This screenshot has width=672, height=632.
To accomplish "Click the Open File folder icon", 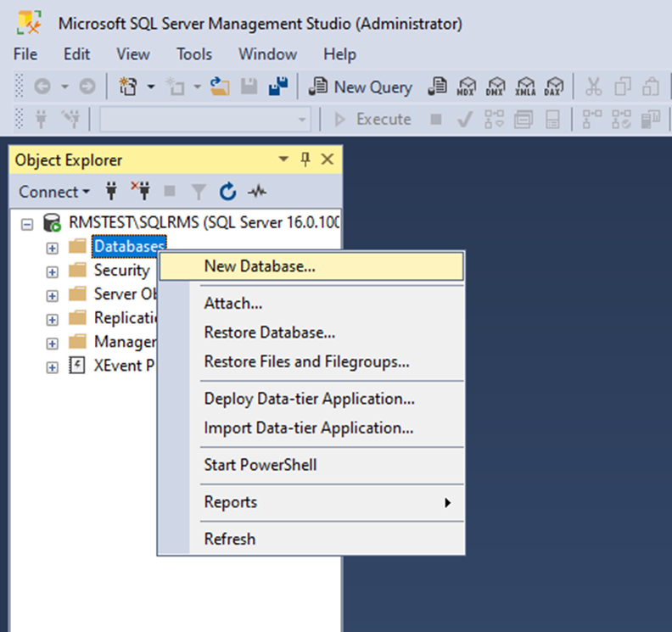I will [220, 87].
